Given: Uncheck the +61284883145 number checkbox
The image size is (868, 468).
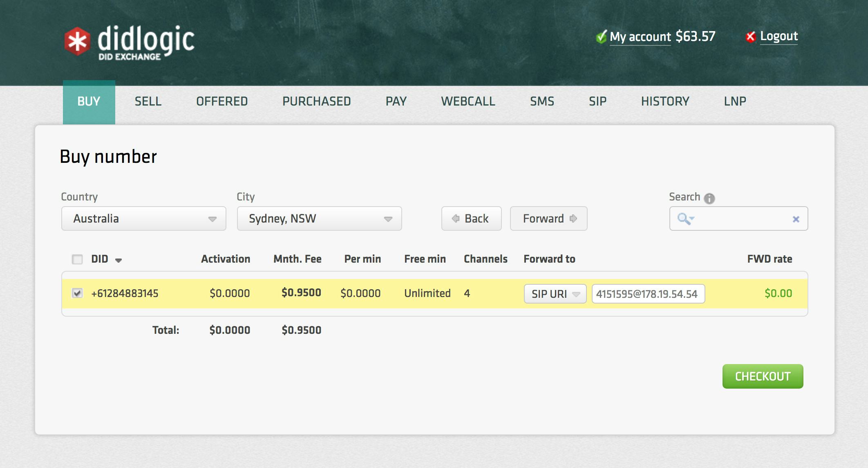Looking at the screenshot, I should pyautogui.click(x=77, y=293).
